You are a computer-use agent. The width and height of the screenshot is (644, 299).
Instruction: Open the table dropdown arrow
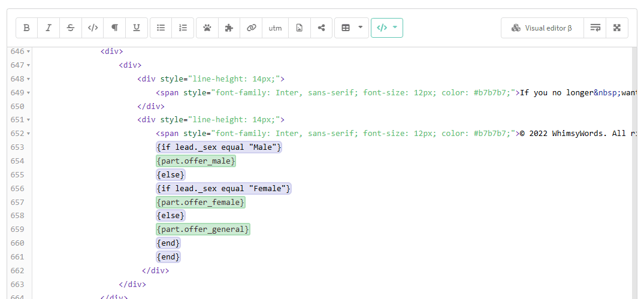pos(361,28)
